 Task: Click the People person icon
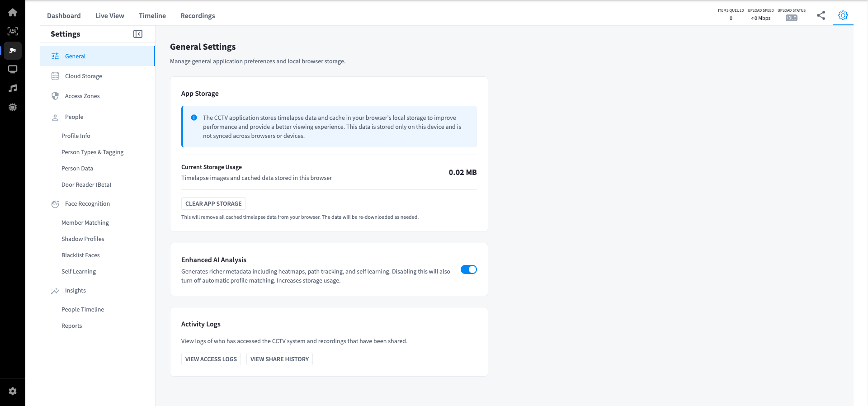pos(55,117)
